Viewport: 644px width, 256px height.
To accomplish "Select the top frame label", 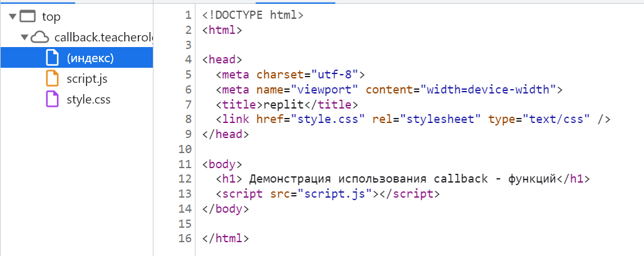I will (x=51, y=17).
